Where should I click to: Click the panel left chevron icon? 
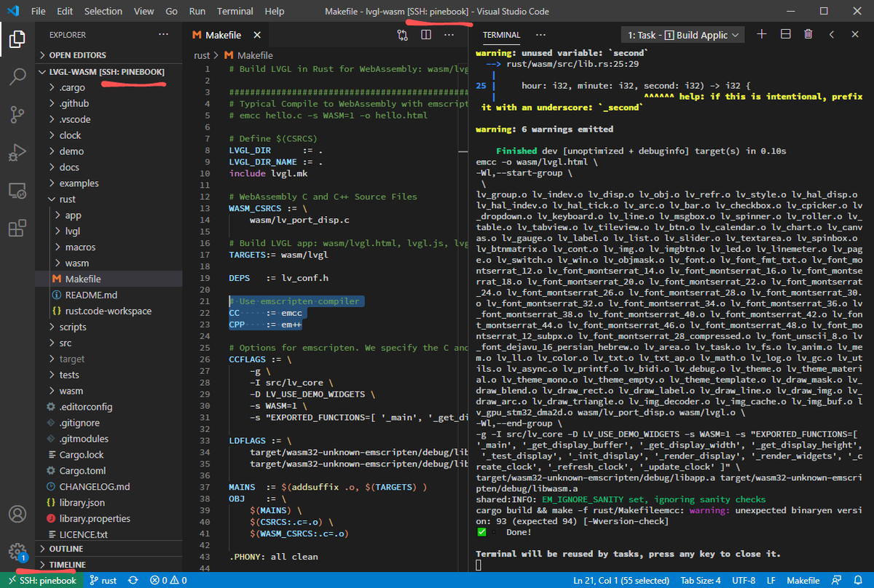(x=832, y=34)
